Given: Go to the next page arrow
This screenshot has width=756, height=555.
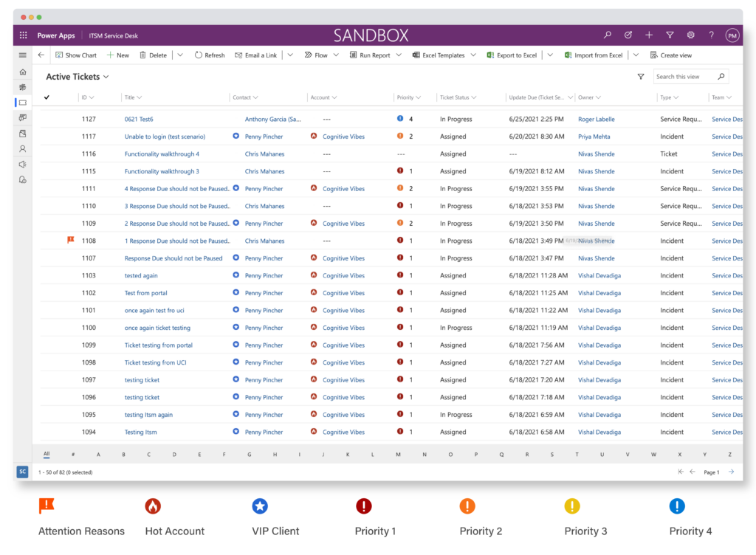Looking at the screenshot, I should pyautogui.click(x=732, y=472).
